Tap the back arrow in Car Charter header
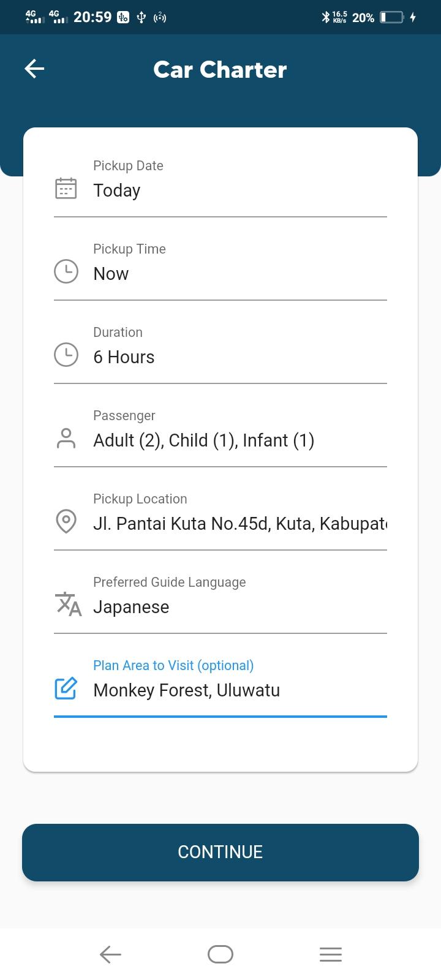This screenshot has width=441, height=980. [34, 69]
